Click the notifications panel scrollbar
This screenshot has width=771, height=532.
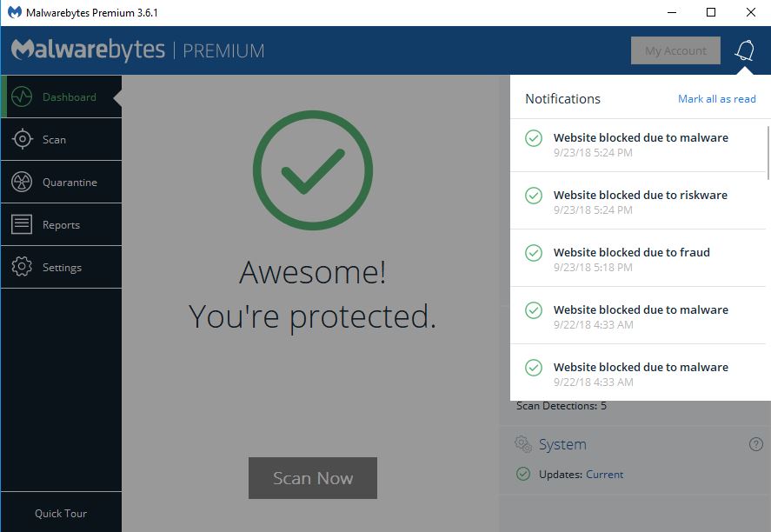tap(768, 153)
